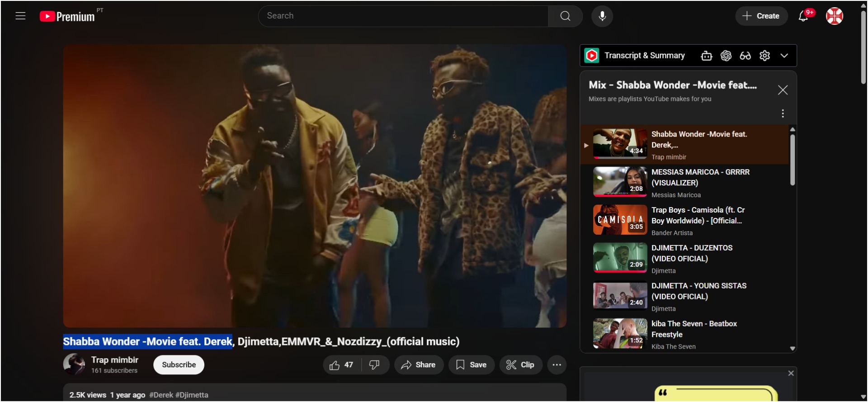This screenshot has width=868, height=402.
Task: Click the ChatGPT icon in Transcript bar
Action: pyautogui.click(x=726, y=56)
